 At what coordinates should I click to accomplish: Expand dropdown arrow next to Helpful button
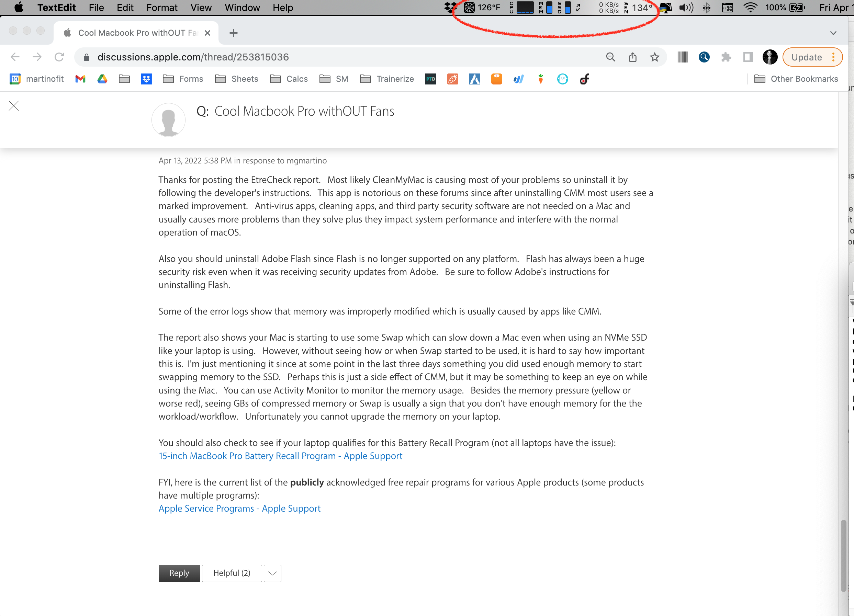pos(272,573)
